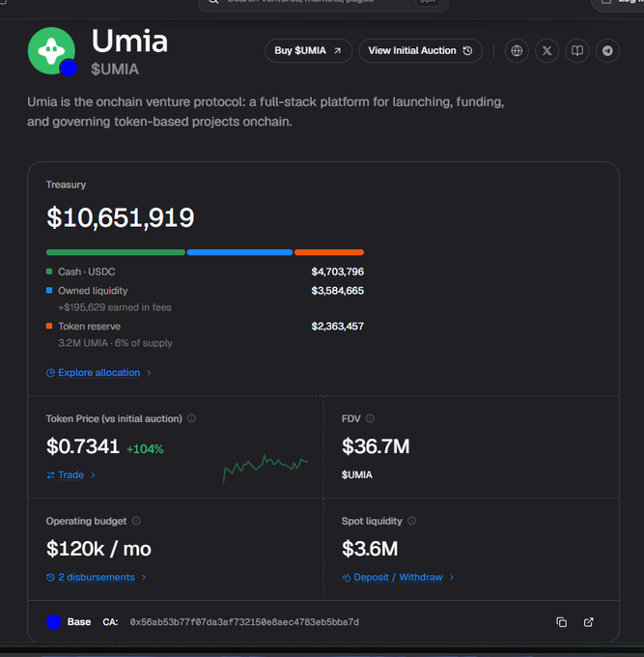Screen dimensions: 644x657
Task: Click View Initial Auction button
Action: click(420, 50)
